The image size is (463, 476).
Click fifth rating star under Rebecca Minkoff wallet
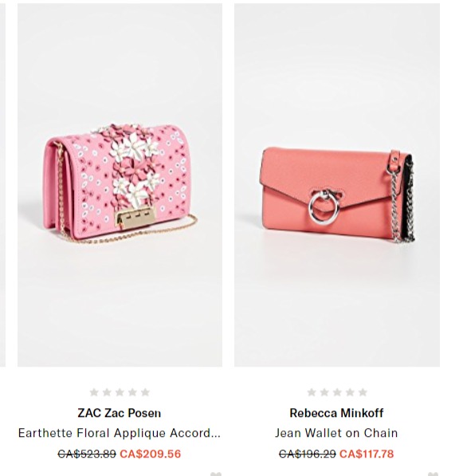363,392
